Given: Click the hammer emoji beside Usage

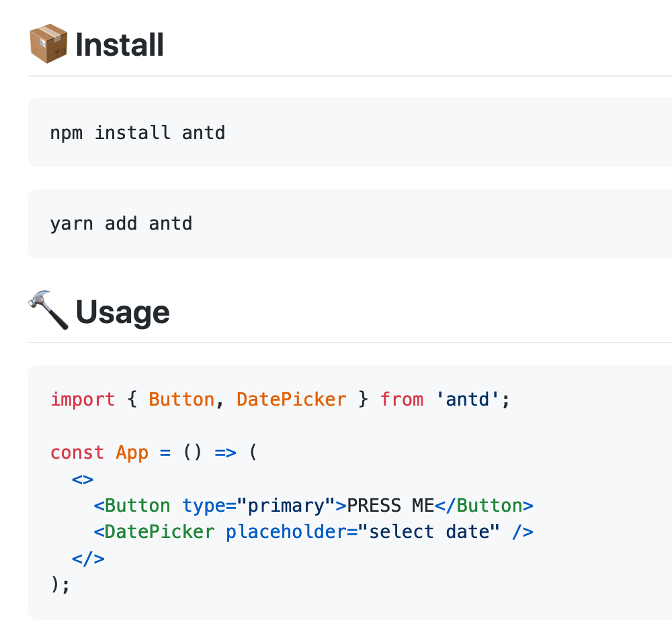Looking at the screenshot, I should (48, 310).
